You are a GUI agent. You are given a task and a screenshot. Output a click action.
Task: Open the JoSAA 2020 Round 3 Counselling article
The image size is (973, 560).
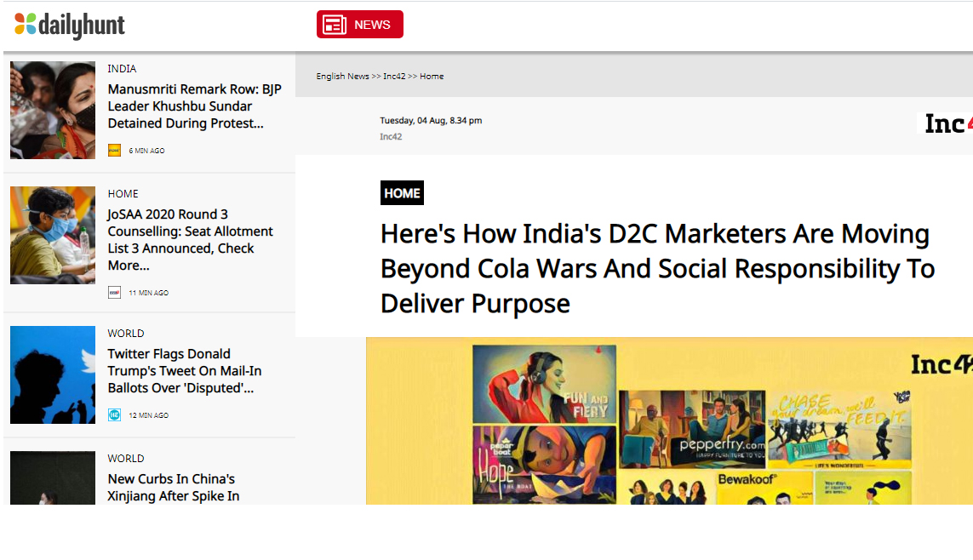pos(190,239)
